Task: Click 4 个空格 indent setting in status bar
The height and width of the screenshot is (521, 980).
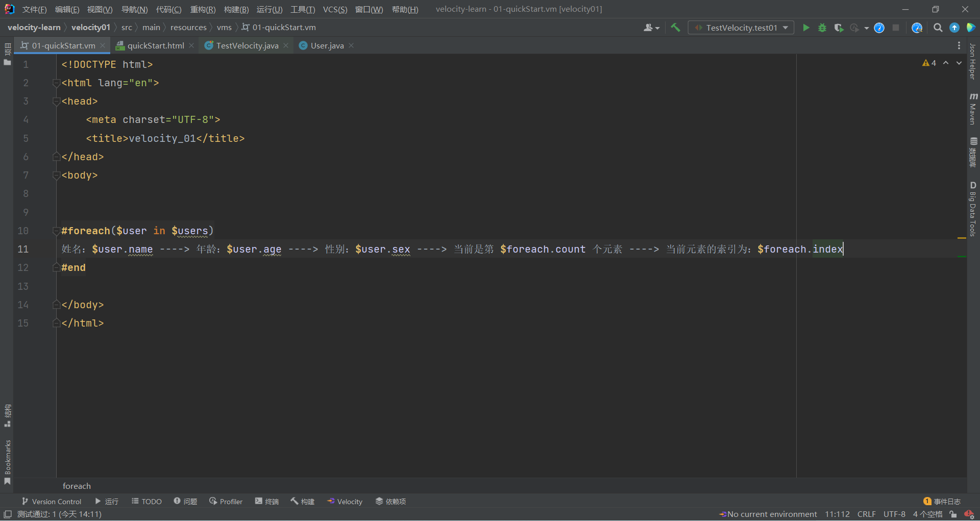Action: click(x=927, y=514)
